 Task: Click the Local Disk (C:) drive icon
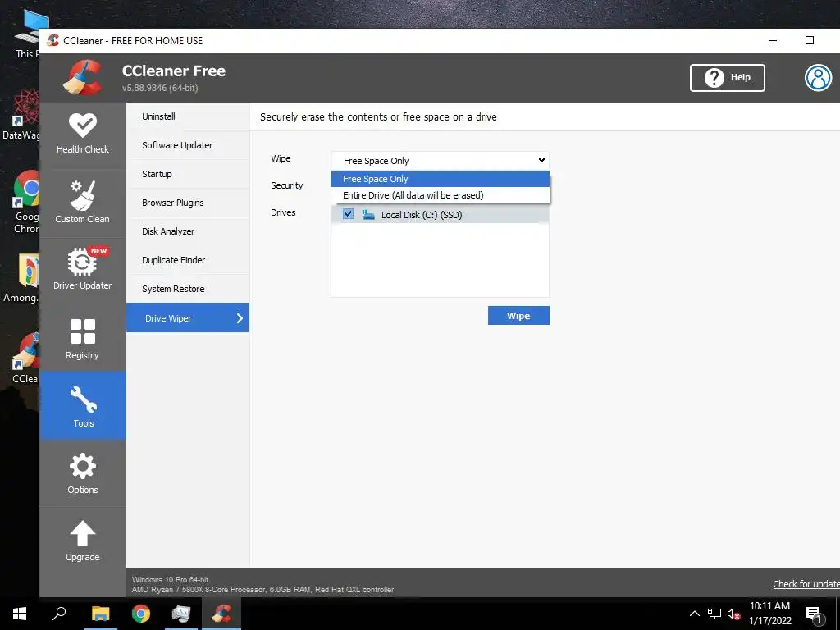[x=368, y=215]
